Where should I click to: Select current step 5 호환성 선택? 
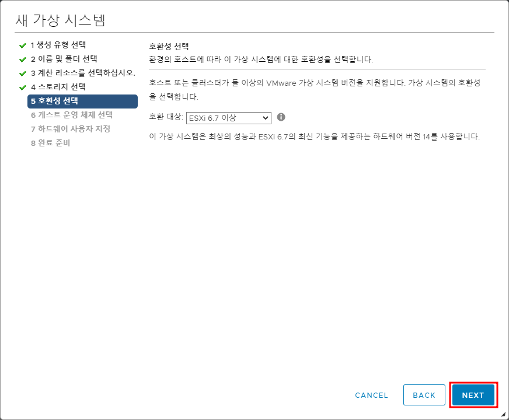(82, 101)
